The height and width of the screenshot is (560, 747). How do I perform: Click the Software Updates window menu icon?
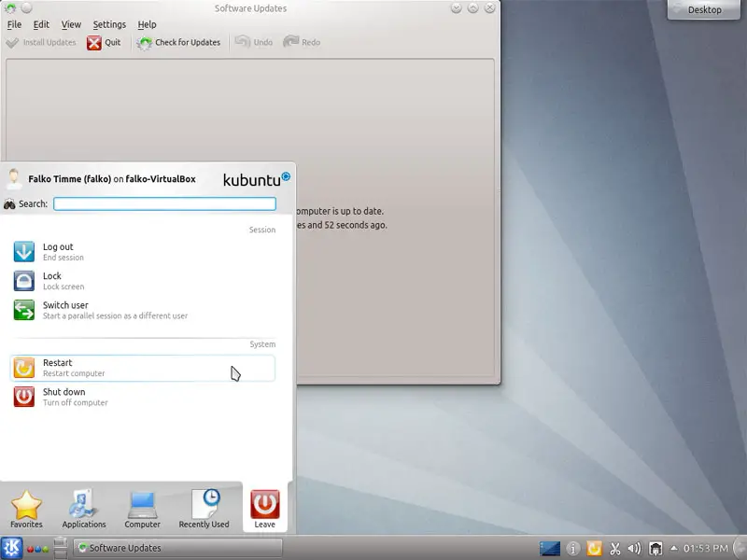tap(10, 8)
